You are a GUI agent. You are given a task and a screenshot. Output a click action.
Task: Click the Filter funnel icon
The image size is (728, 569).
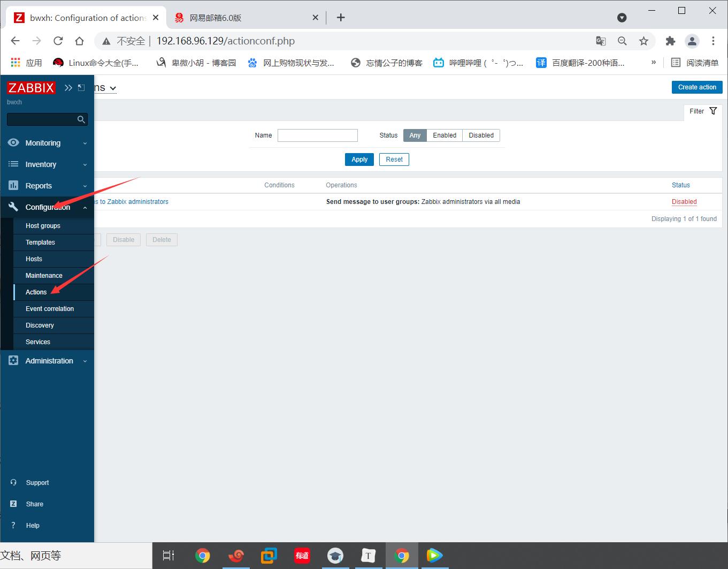tap(713, 111)
